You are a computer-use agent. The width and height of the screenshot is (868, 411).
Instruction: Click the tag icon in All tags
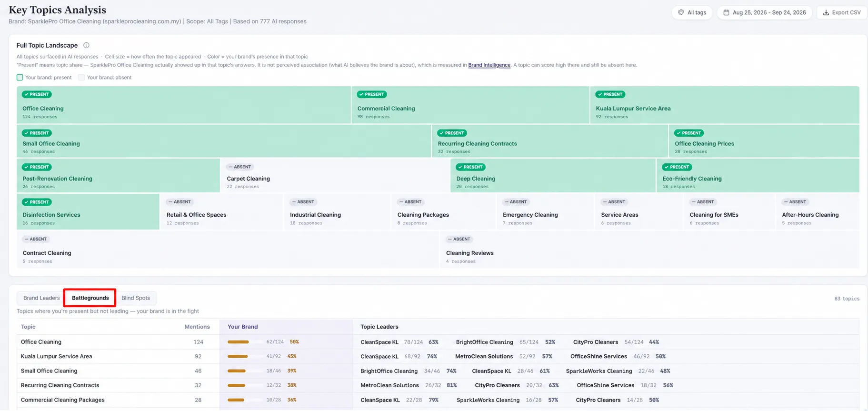(681, 12)
